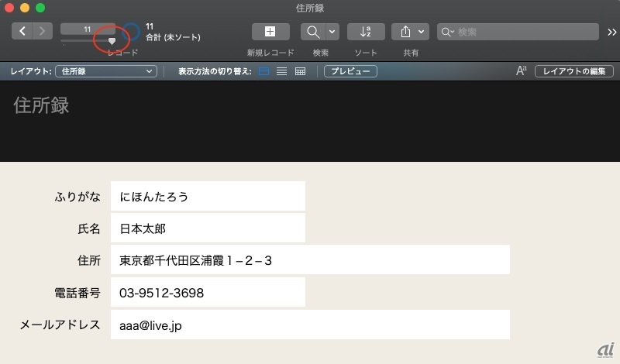This screenshot has width=620, height=364.
Task: Click the text formatting Aa icon
Action: click(522, 71)
